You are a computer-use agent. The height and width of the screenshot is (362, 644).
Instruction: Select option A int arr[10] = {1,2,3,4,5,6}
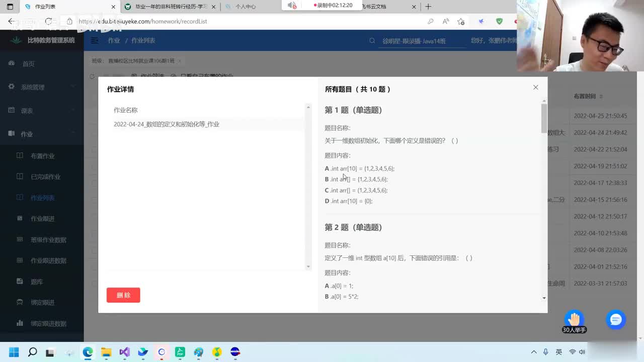(x=360, y=168)
